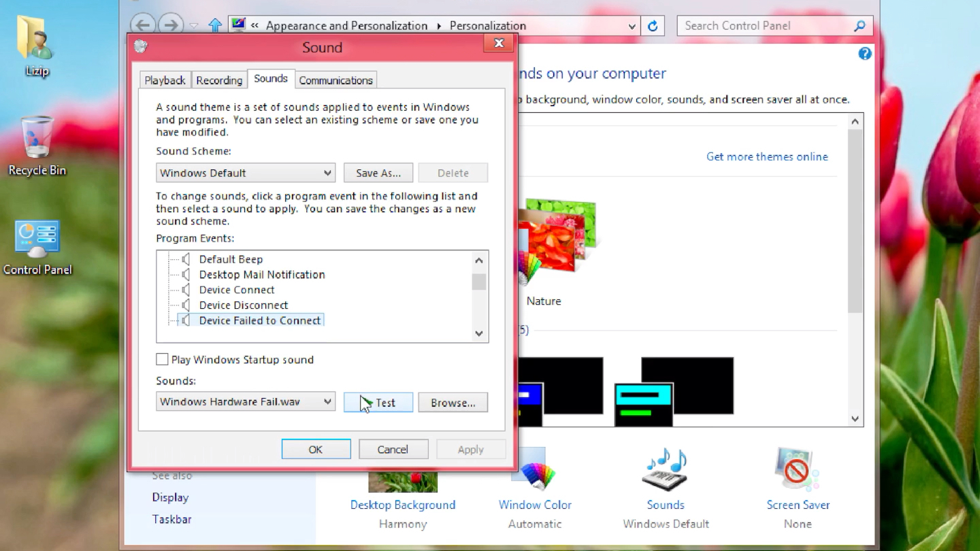Click Get more themes online link
Image resolution: width=980 pixels, height=551 pixels.
point(767,156)
